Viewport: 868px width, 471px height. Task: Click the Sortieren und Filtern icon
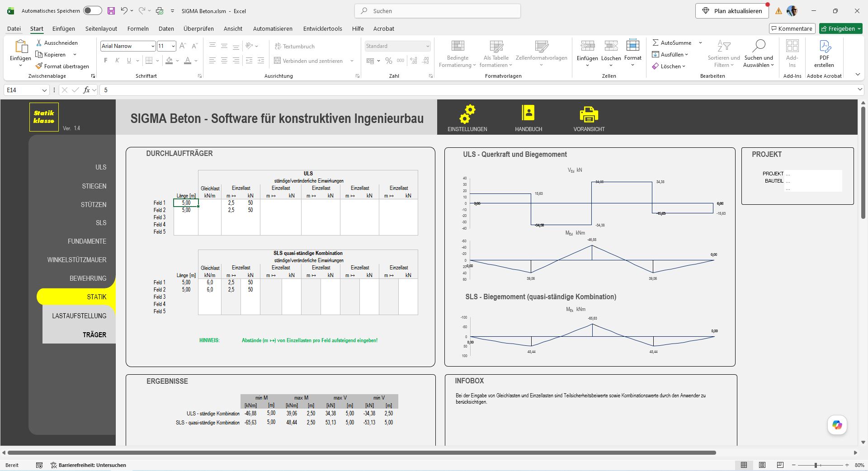(724, 46)
